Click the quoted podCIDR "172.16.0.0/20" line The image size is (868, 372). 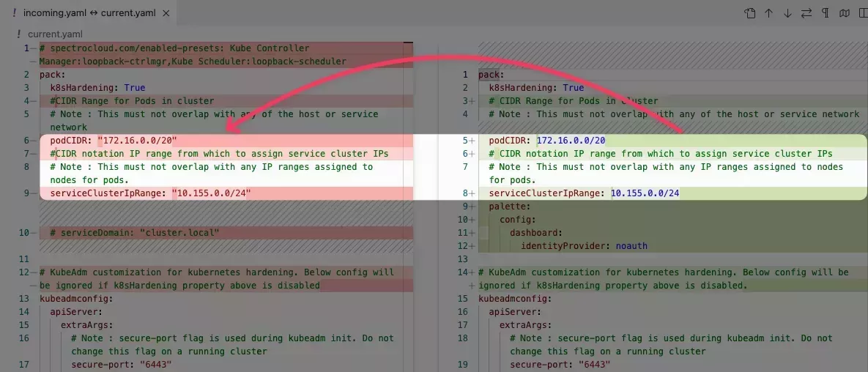click(114, 141)
